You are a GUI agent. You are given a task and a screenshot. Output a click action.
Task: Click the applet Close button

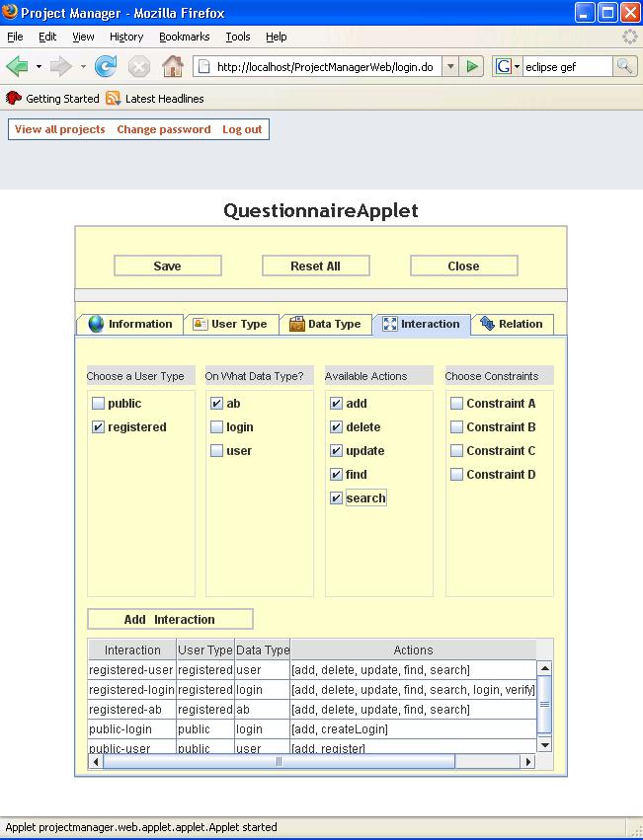[463, 266]
